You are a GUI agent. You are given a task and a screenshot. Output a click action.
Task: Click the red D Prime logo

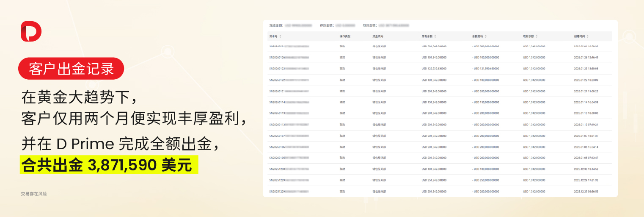tap(31, 32)
